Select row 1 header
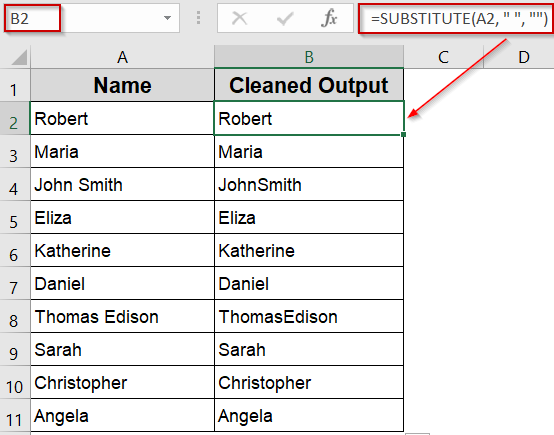This screenshot has height=435, width=554. [15, 85]
